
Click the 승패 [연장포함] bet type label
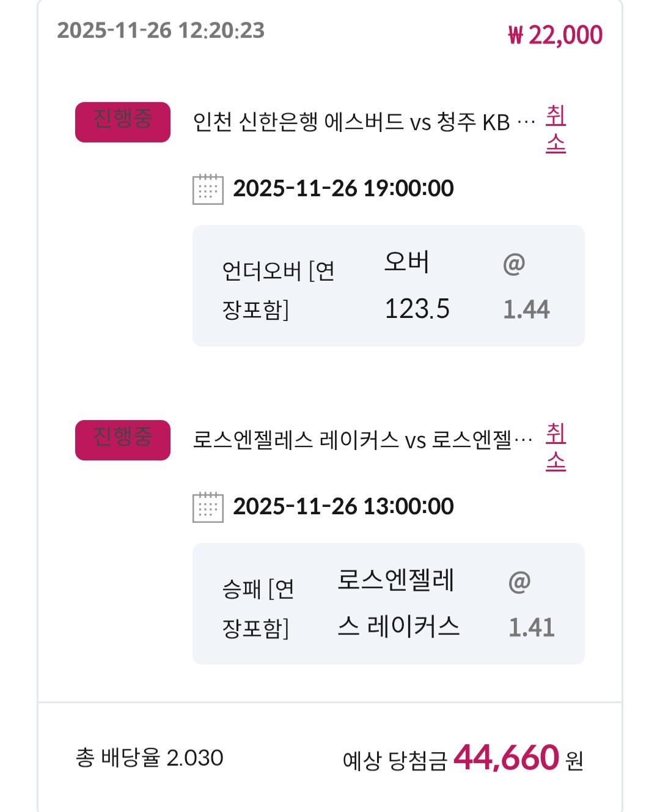click(x=258, y=607)
